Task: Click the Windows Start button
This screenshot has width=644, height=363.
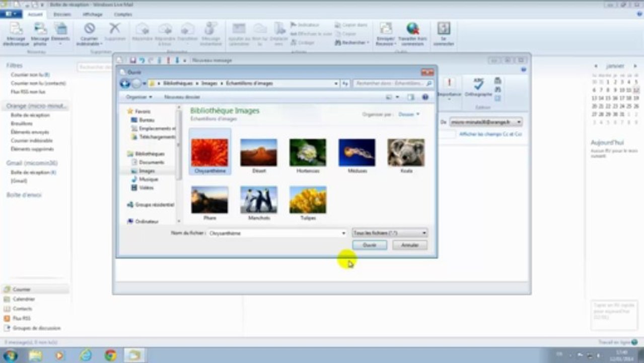Action: tap(10, 355)
